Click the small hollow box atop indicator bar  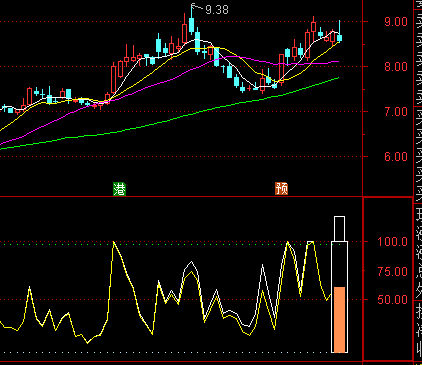coord(339,229)
